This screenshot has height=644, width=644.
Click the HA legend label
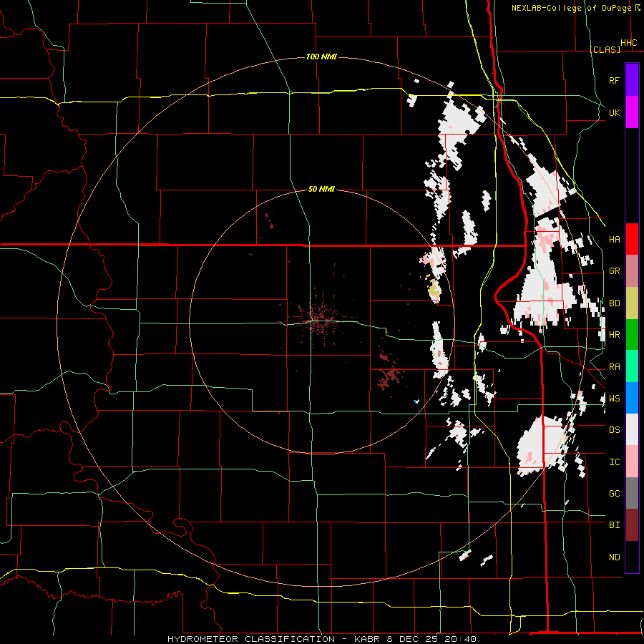[x=614, y=240]
